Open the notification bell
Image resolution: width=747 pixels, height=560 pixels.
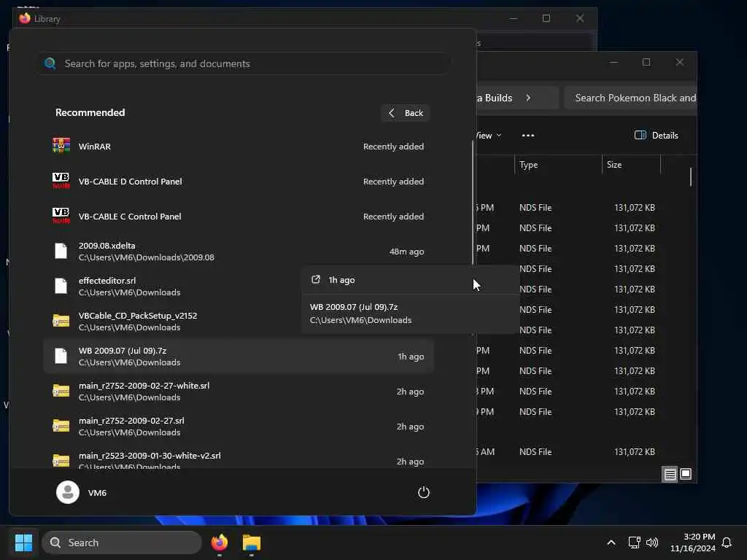pyautogui.click(x=727, y=542)
